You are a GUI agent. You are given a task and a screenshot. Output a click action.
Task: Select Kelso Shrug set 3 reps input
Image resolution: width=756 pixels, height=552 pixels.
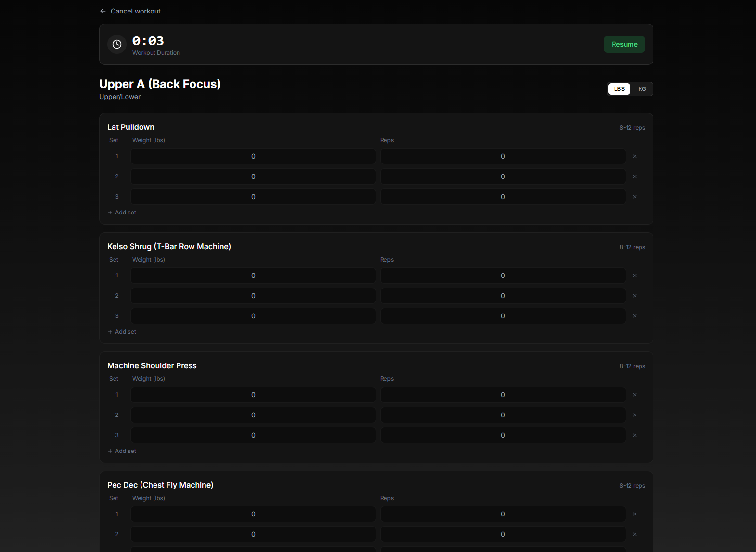click(x=503, y=316)
